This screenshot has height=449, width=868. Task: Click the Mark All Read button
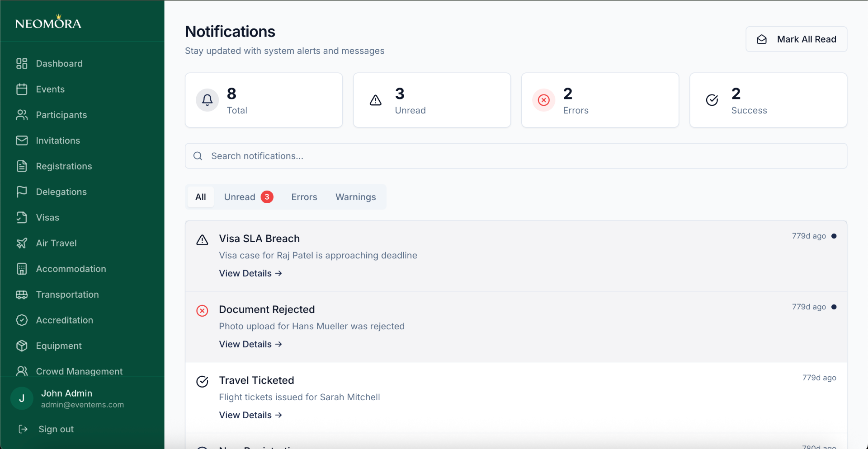click(796, 39)
